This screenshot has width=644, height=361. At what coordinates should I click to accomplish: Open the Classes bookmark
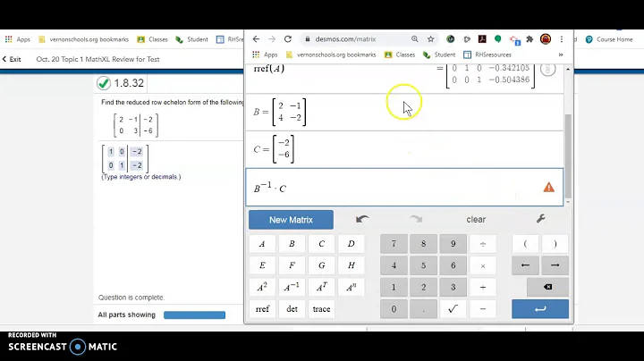tap(400, 55)
